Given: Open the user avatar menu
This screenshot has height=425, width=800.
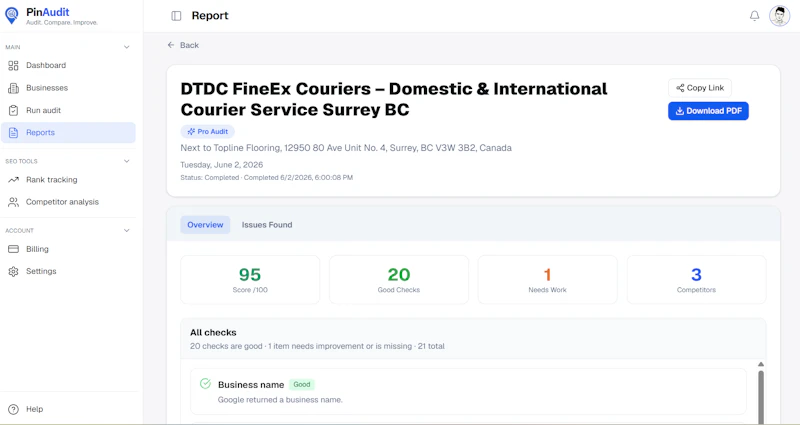Looking at the screenshot, I should pos(780,16).
